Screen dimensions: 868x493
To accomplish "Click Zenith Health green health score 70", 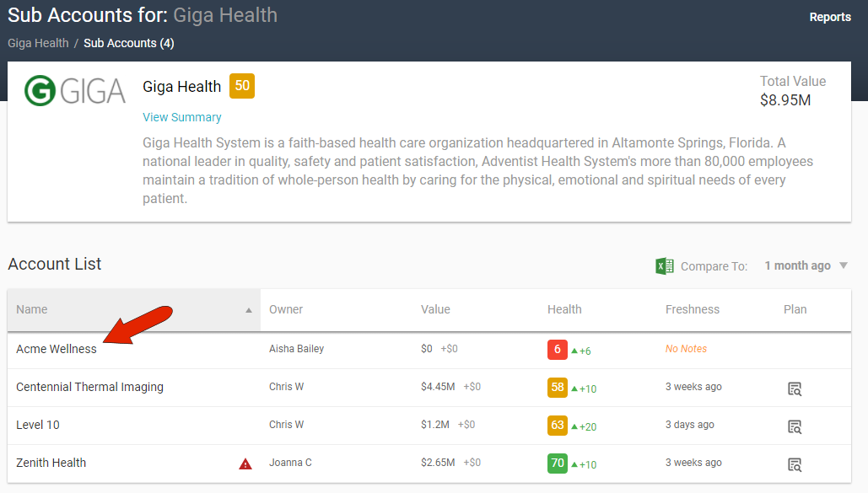I will [x=557, y=464].
